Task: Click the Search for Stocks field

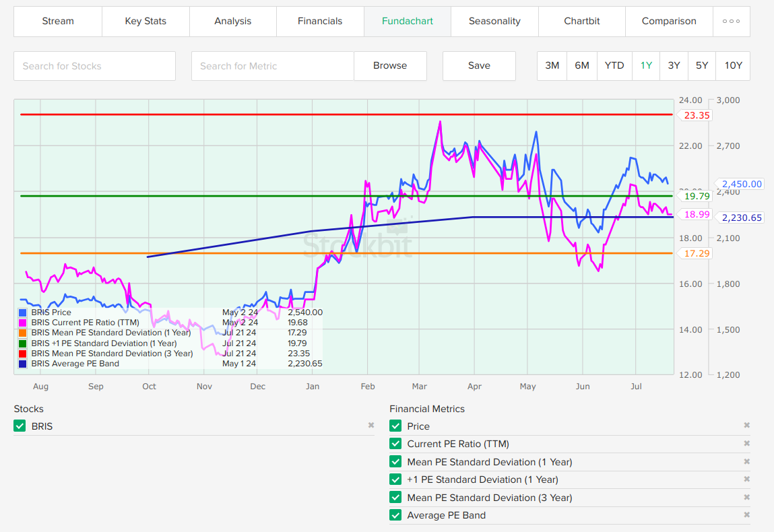Action: [x=94, y=66]
